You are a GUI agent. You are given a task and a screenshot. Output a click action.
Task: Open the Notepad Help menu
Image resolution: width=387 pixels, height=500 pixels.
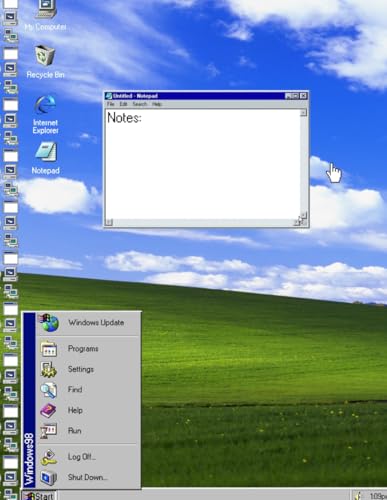click(x=157, y=104)
